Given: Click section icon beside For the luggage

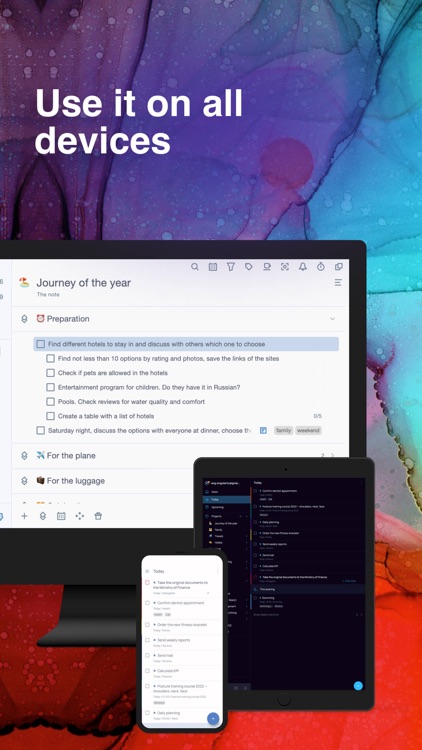Looking at the screenshot, I should 24,481.
